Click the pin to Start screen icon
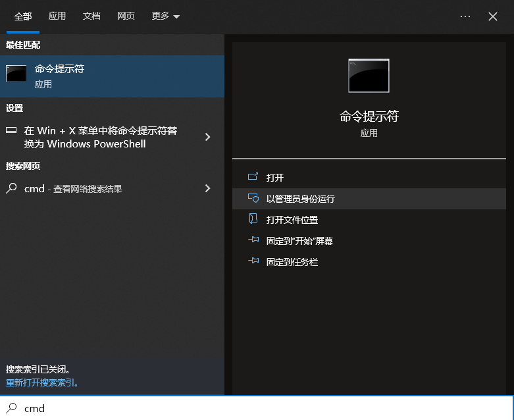514x420 pixels. click(253, 241)
